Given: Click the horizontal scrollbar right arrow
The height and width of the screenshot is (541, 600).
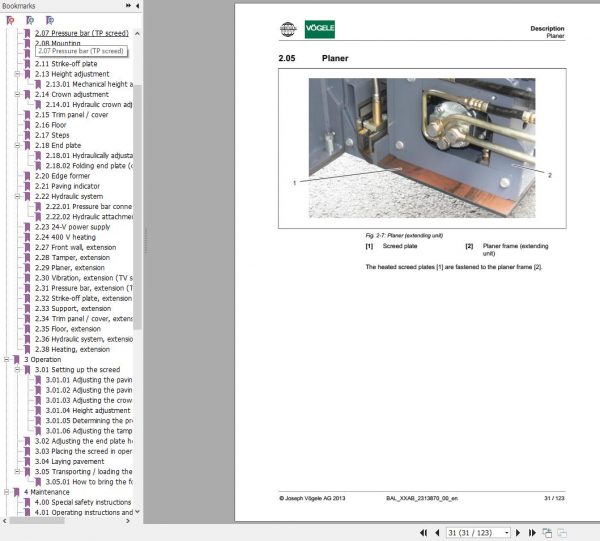Looking at the screenshot, I should coord(128,521).
